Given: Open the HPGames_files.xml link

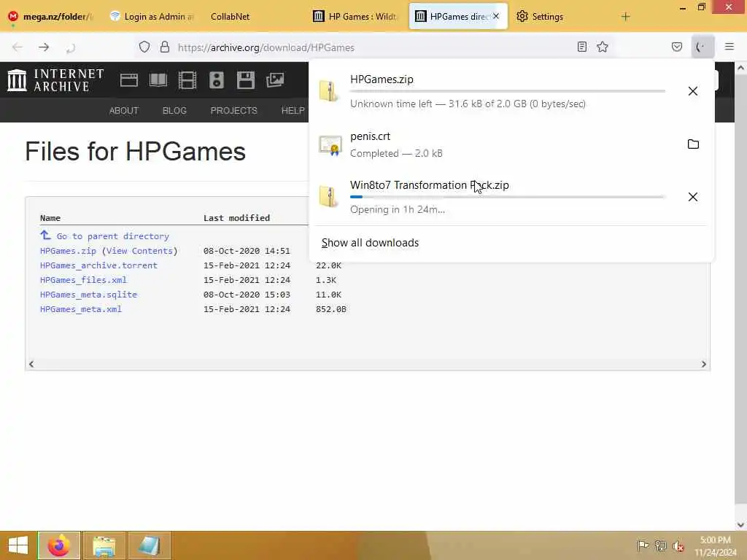Looking at the screenshot, I should 83,280.
